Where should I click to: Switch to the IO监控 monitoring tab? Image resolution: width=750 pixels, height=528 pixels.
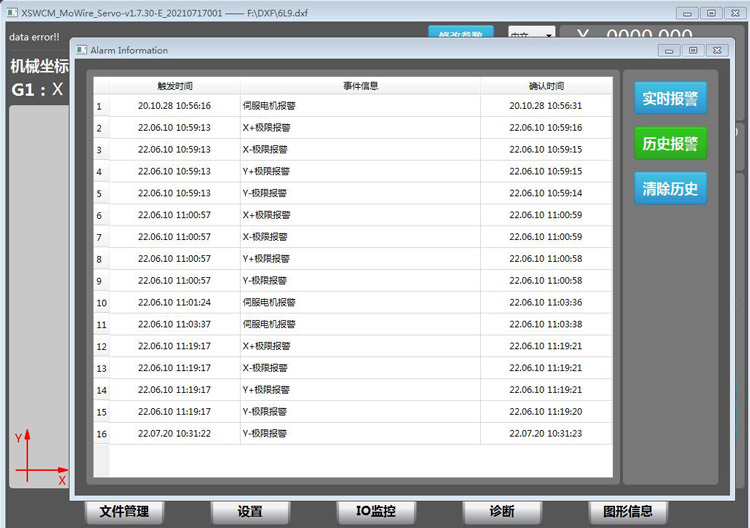click(376, 512)
